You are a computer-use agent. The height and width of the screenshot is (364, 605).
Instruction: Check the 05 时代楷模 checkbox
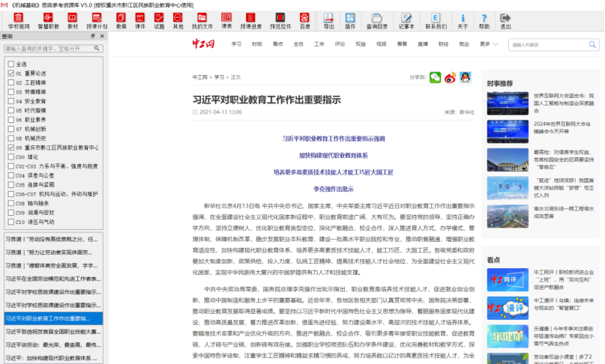pos(11,110)
